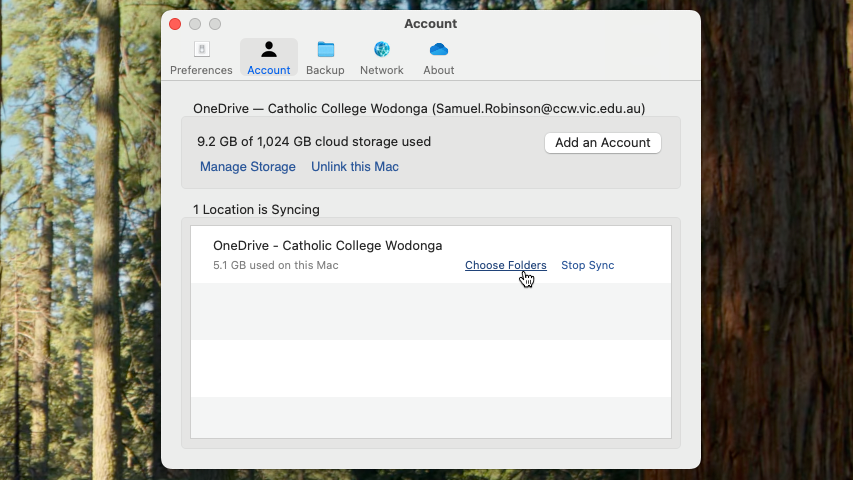Screen dimensions: 853x480
Task: Open the Backup folder icon
Action: point(325,50)
